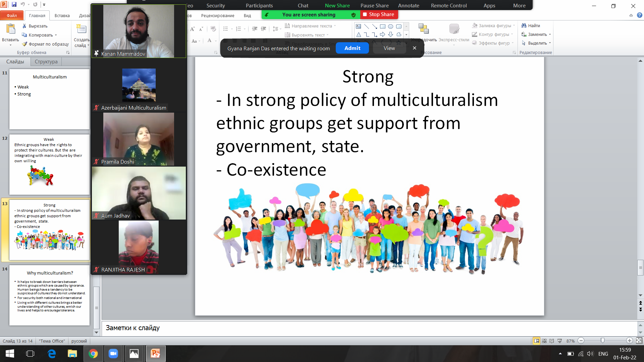The width and height of the screenshot is (644, 362).
Task: Click the zoom slider handle
Action: (x=603, y=341)
